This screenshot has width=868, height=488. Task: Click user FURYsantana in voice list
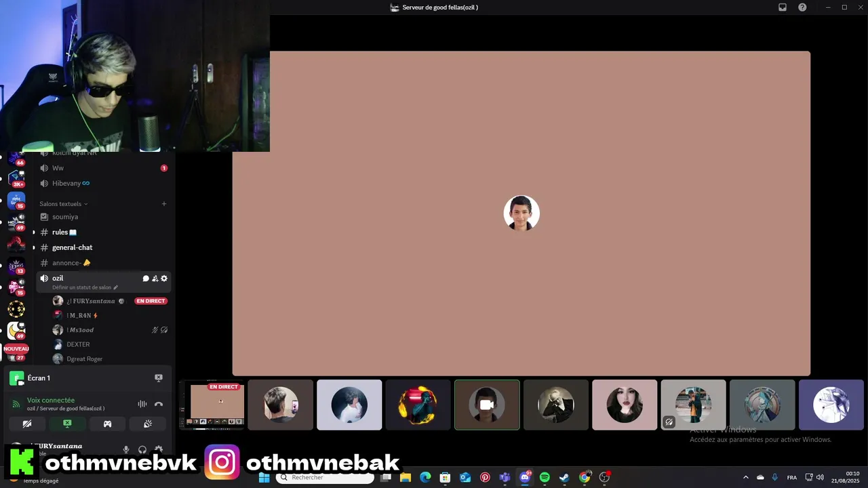(x=91, y=301)
